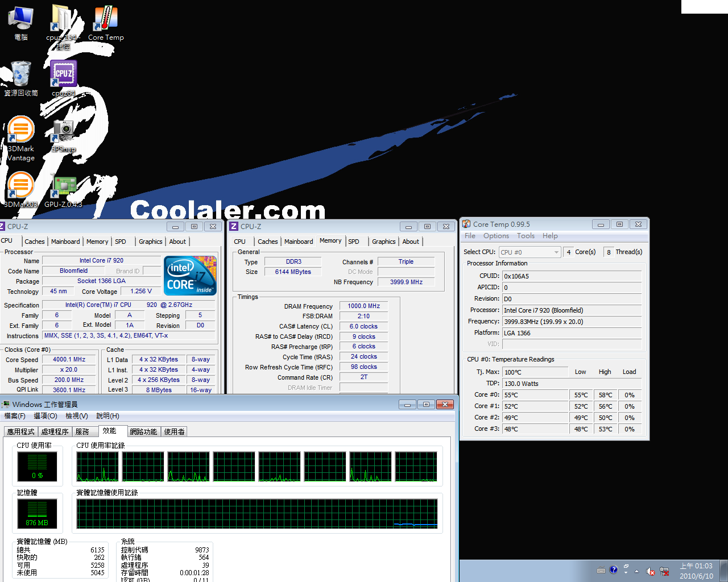Click the DRAM Frequency 1000.0 MHz value
The height and width of the screenshot is (582, 728).
click(x=364, y=306)
